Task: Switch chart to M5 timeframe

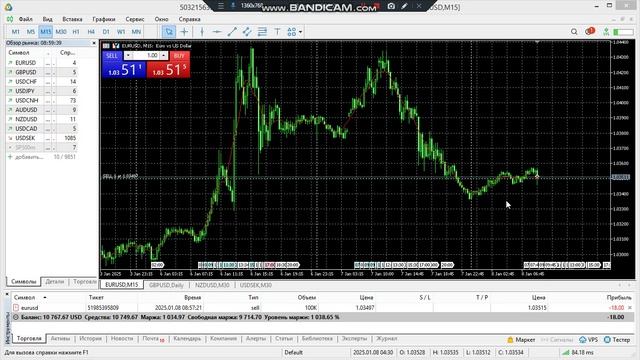Action: click(x=31, y=31)
